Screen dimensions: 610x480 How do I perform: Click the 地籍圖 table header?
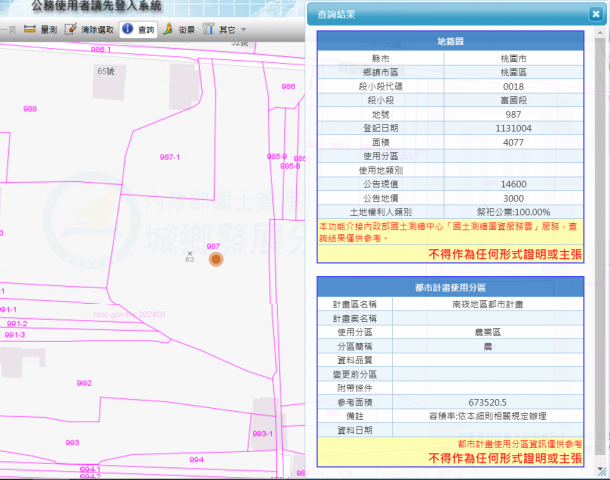click(450, 41)
